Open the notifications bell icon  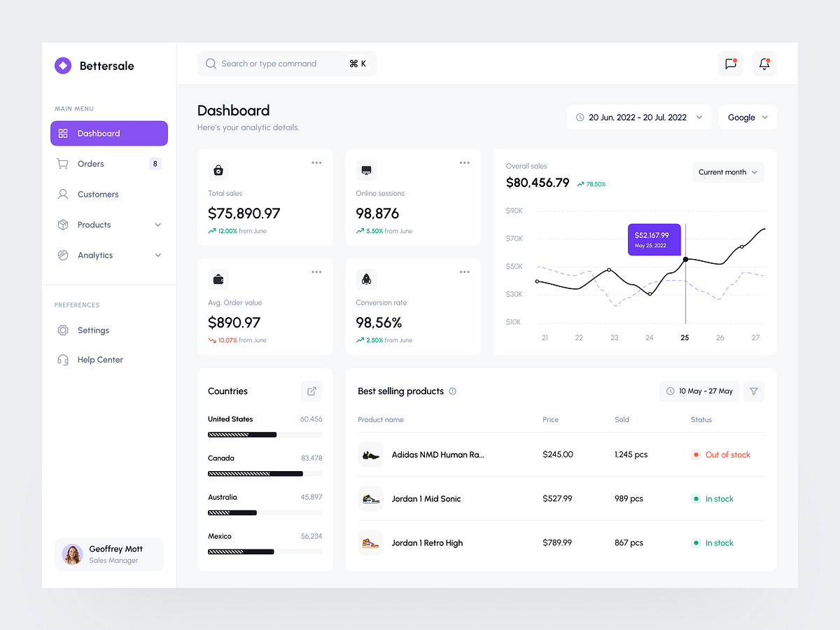click(764, 63)
